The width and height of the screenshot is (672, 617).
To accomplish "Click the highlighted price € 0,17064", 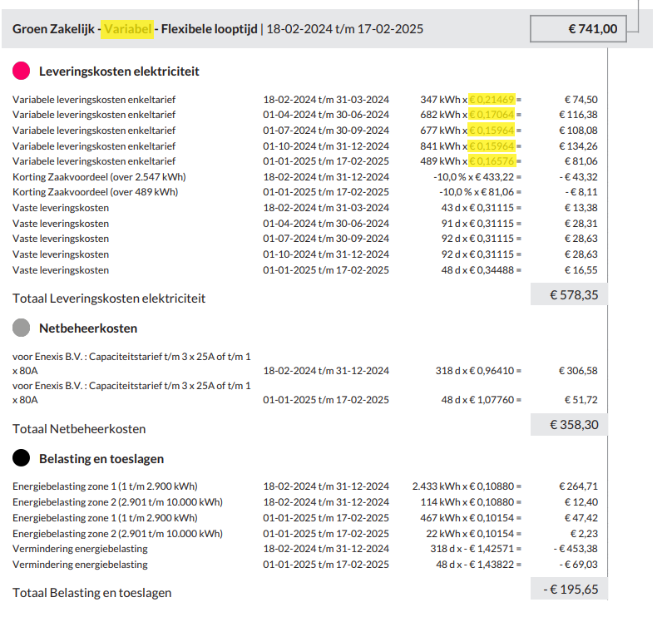I will coord(494,115).
